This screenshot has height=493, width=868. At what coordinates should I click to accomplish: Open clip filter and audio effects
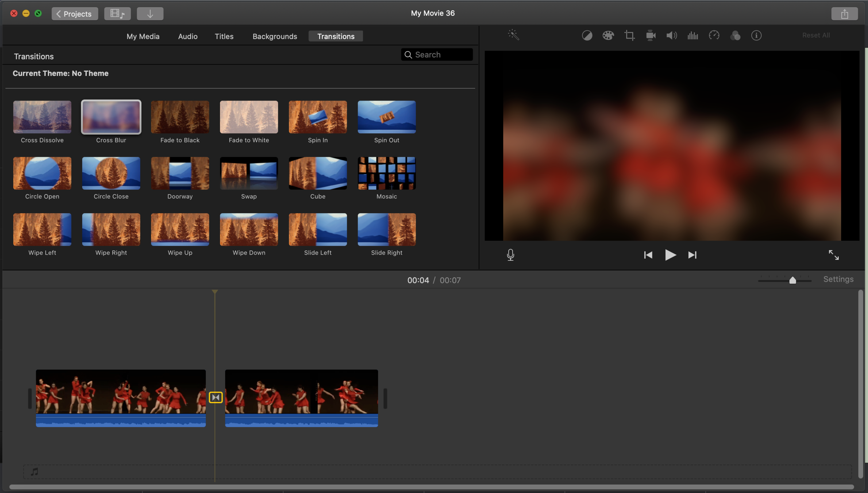pyautogui.click(x=735, y=35)
